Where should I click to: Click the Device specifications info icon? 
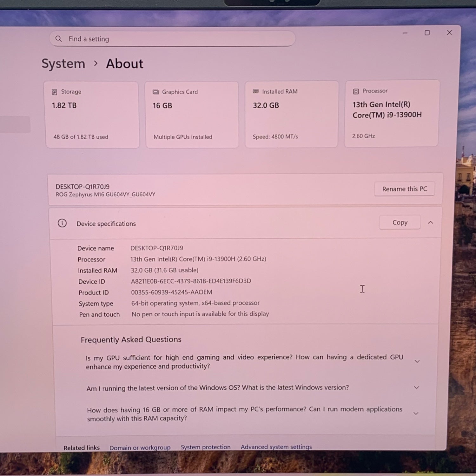pos(62,223)
